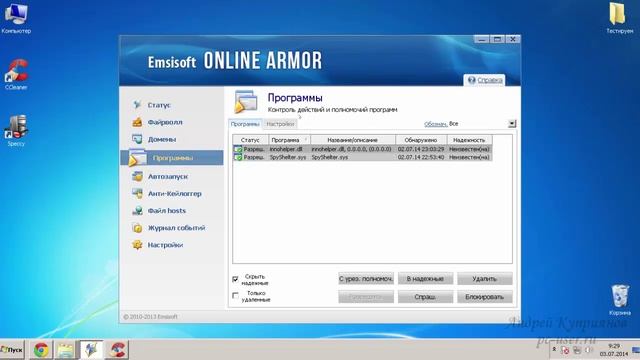Select the SpyShelter.sys program cell

pyautogui.click(x=289, y=157)
